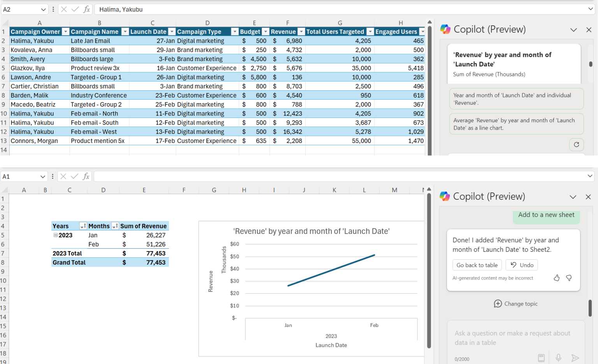Collapse the 2023 group in the PivotTable
Viewport: 598px width, 364px height.
click(55, 235)
